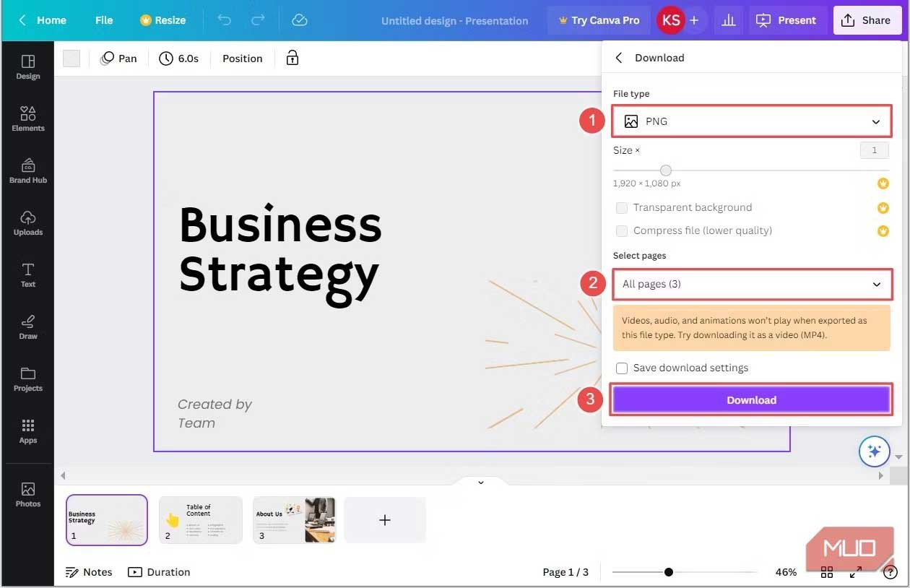Select the Pan tool
Image resolution: width=910 pixels, height=588 pixels.
pos(118,58)
